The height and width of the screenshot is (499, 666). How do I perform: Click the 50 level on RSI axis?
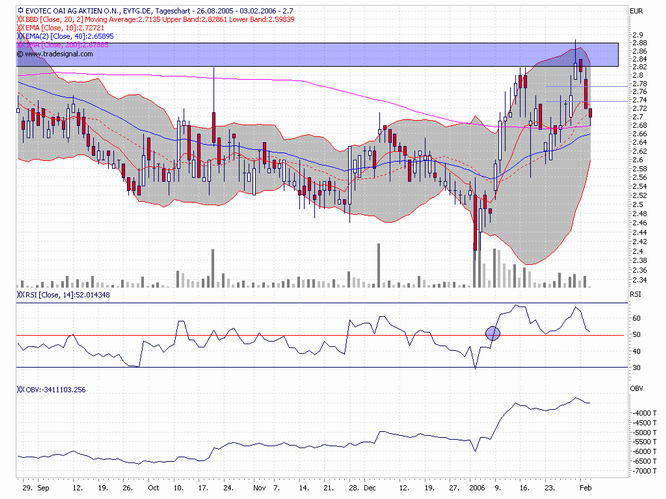point(636,335)
